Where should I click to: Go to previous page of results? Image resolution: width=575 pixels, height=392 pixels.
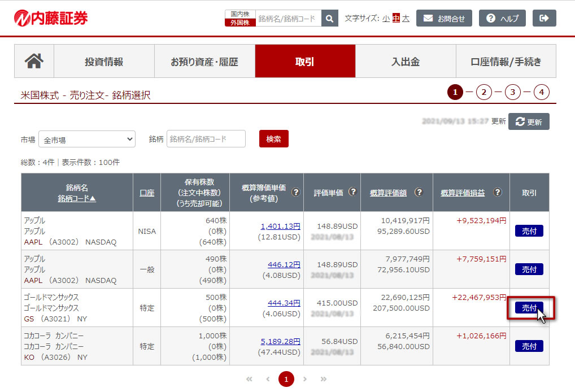tap(268, 379)
